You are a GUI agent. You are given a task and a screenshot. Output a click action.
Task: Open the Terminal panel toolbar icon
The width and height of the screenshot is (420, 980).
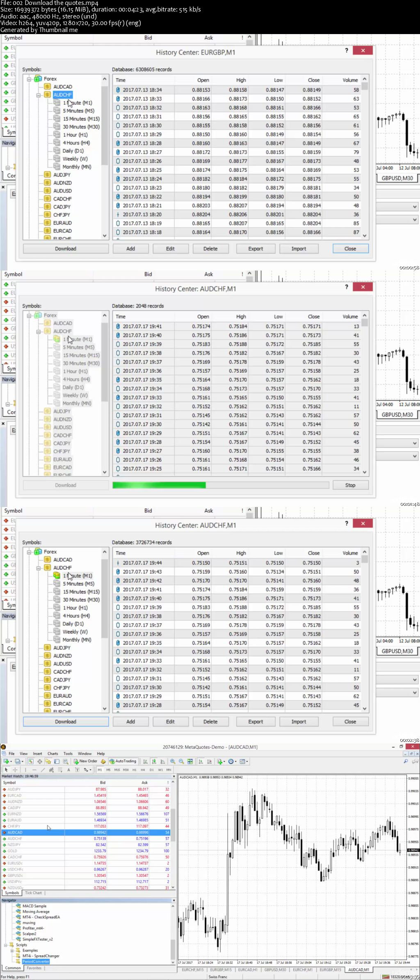pyautogui.click(x=57, y=761)
